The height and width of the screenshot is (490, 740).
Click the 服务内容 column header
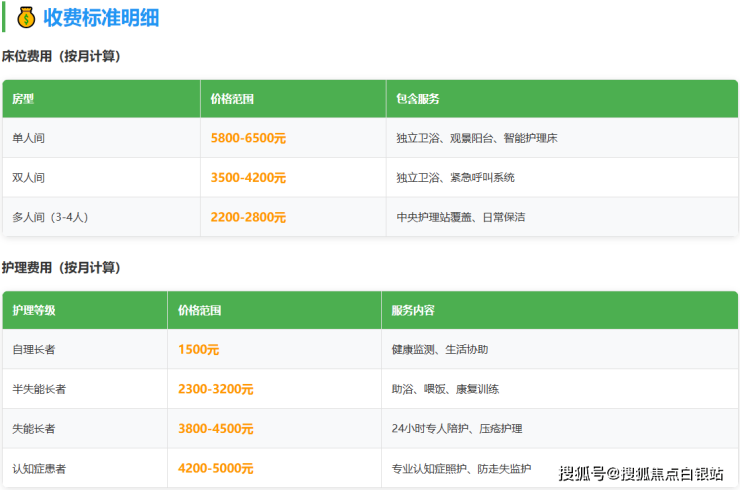pyautogui.click(x=413, y=310)
